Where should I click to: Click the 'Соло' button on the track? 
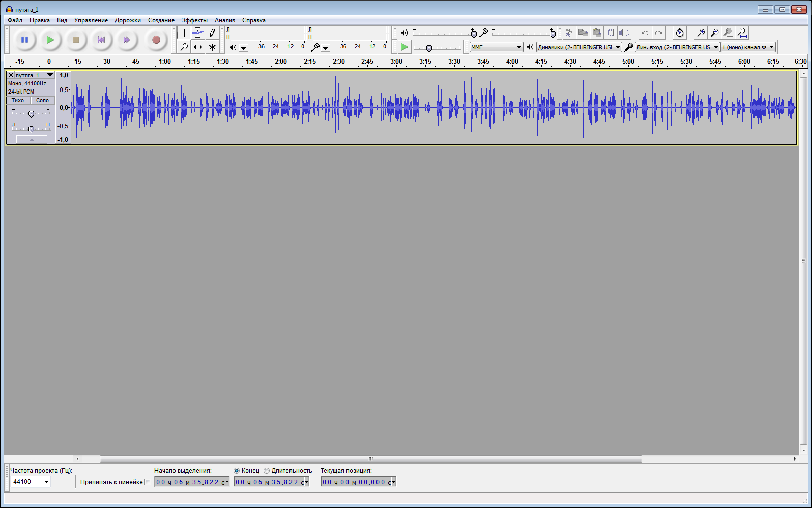42,100
